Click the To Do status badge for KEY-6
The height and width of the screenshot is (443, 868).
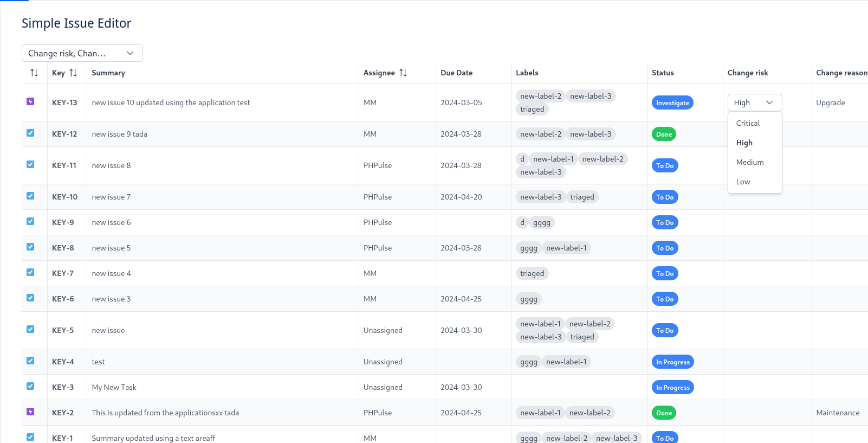[x=665, y=299]
